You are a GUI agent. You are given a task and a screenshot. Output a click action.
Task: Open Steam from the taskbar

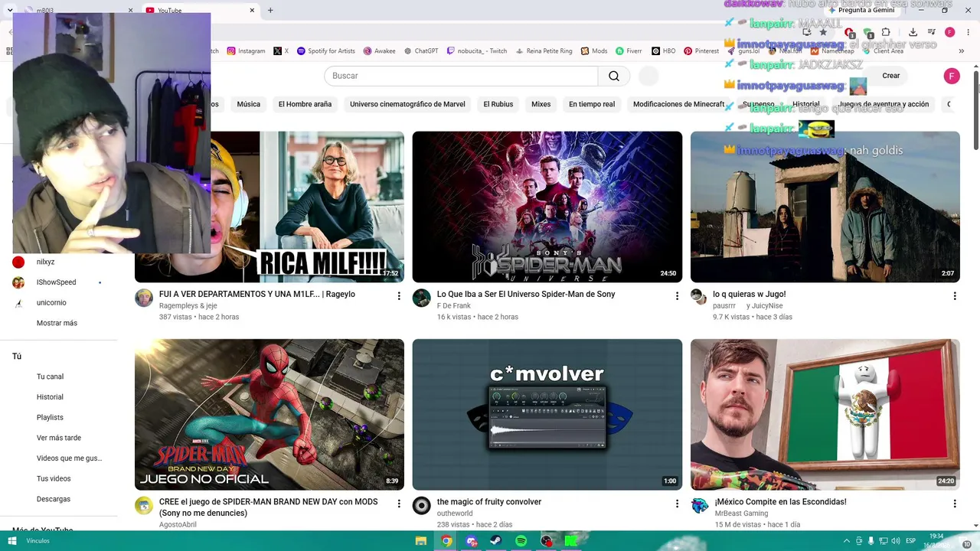pyautogui.click(x=496, y=541)
